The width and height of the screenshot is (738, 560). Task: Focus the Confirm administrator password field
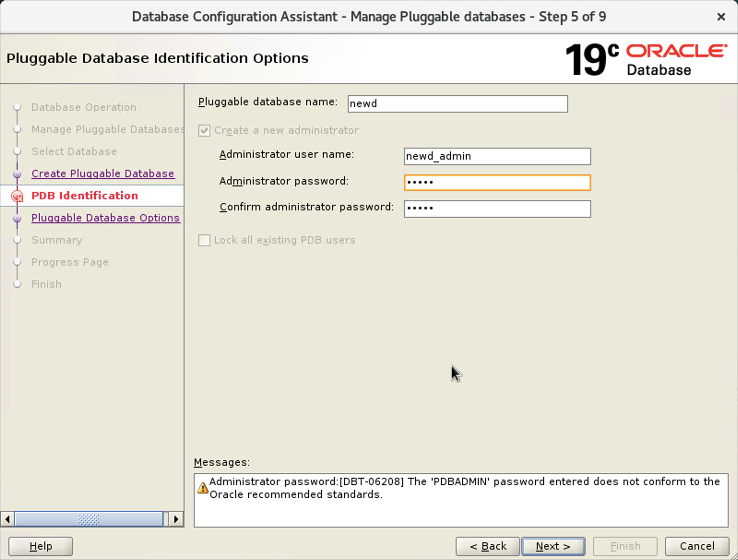[497, 209]
